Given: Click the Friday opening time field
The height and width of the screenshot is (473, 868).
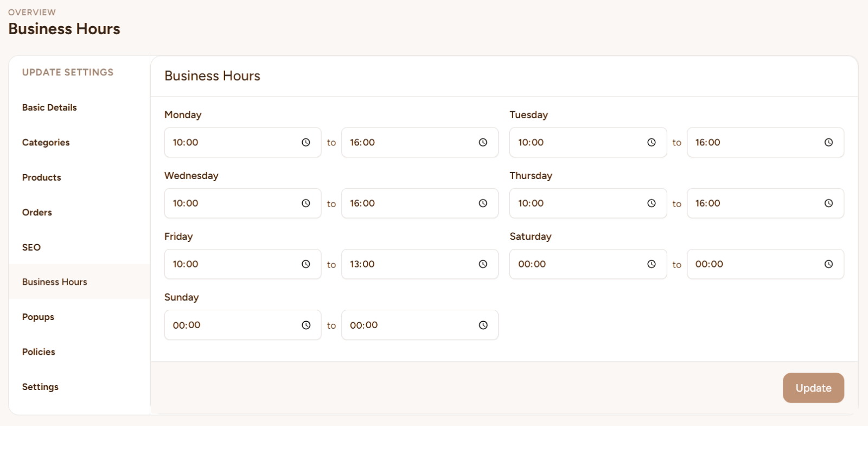Looking at the screenshot, I should 231,264.
